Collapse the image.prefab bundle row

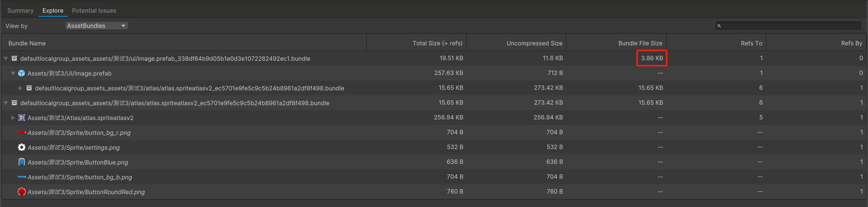point(6,58)
